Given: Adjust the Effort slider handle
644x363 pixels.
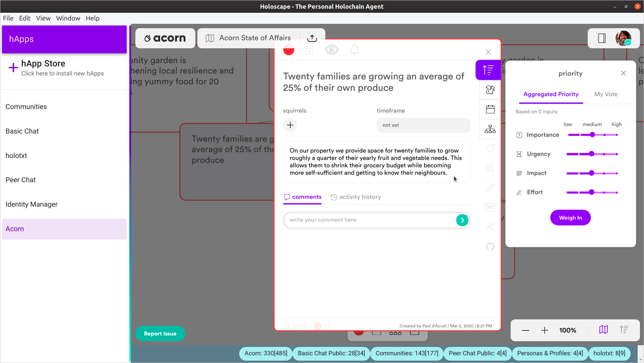Looking at the screenshot, I should pyautogui.click(x=592, y=192).
